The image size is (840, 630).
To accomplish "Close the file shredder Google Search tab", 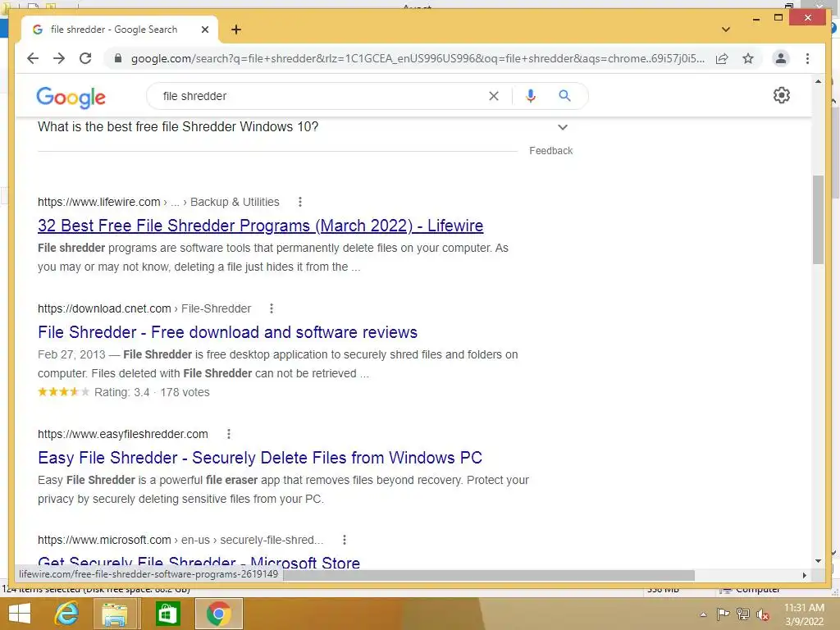I will (204, 30).
